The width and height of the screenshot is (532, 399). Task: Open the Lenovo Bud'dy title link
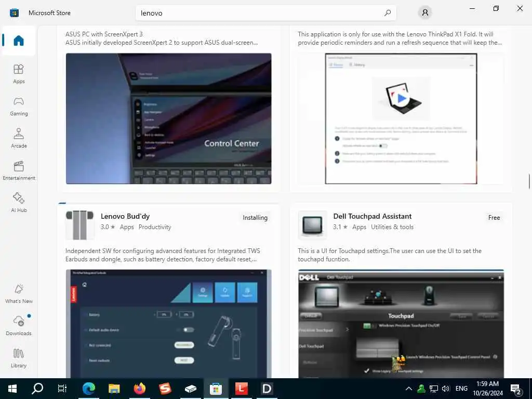click(x=125, y=216)
